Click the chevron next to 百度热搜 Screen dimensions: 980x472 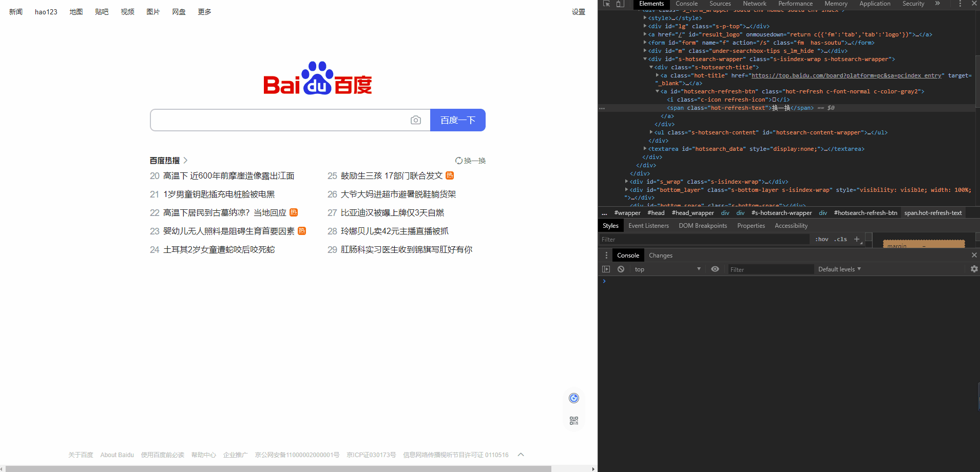tap(185, 161)
